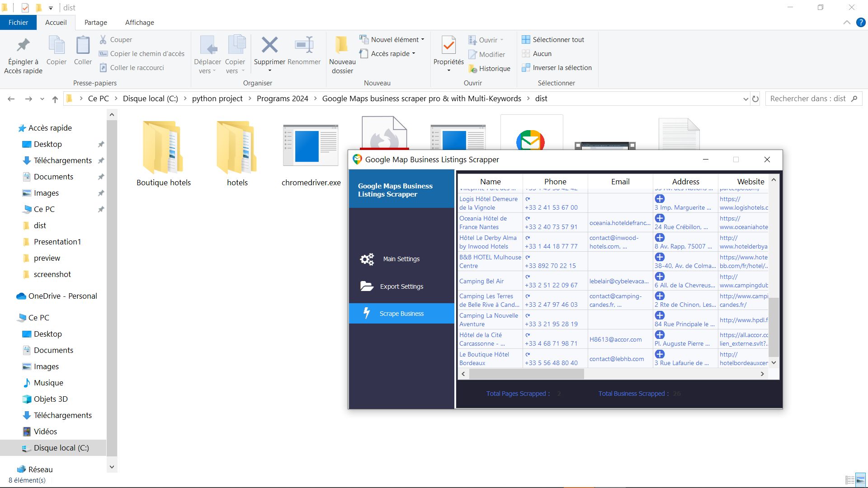This screenshot has width=868, height=488.
Task: Click Camping La Nouvelle Aventure name cell
Action: [490, 320]
